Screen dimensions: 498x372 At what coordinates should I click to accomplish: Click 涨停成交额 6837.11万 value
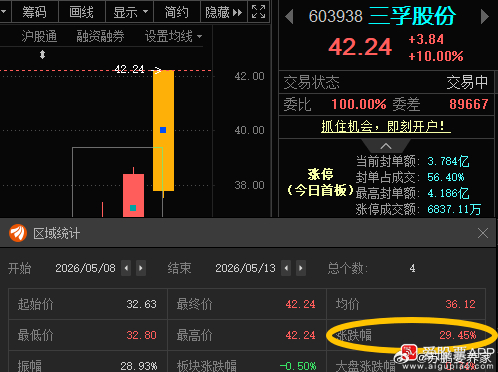pos(454,209)
